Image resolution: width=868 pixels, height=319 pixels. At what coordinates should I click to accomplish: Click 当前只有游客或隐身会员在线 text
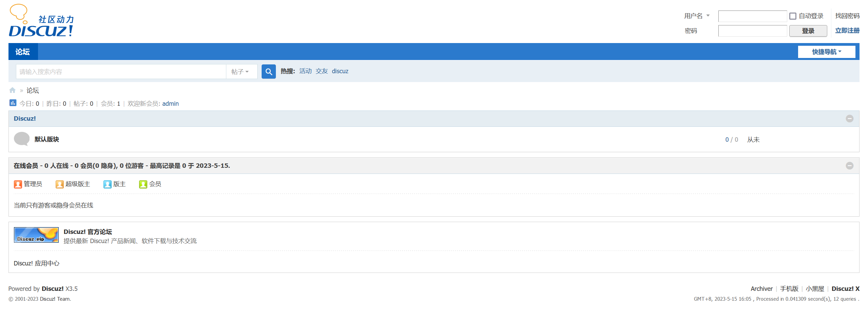53,205
